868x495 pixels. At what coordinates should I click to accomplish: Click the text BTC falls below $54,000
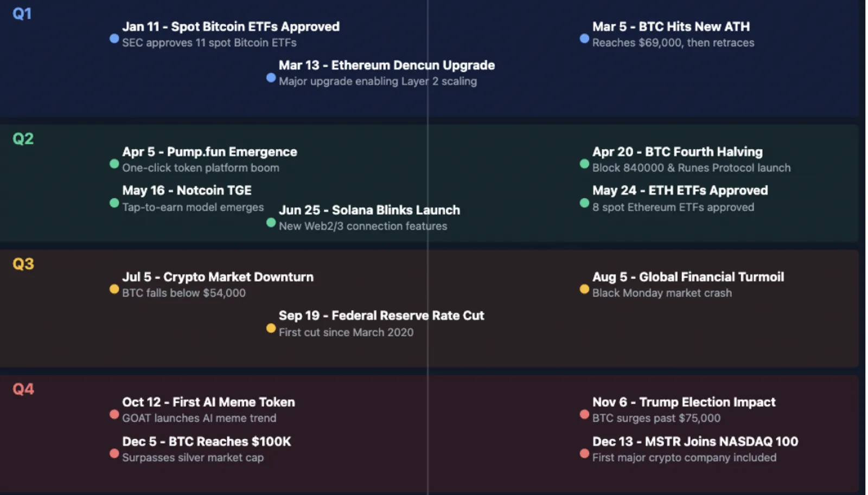tap(184, 293)
